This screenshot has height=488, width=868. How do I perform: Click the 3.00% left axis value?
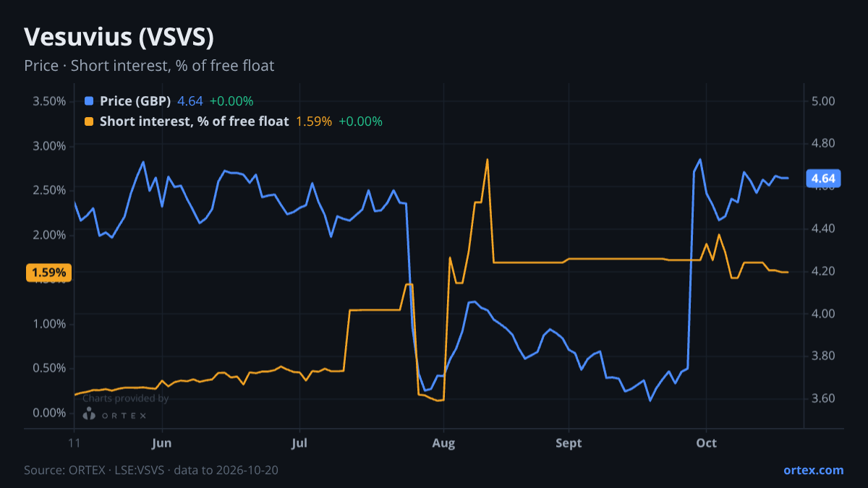click(49, 146)
